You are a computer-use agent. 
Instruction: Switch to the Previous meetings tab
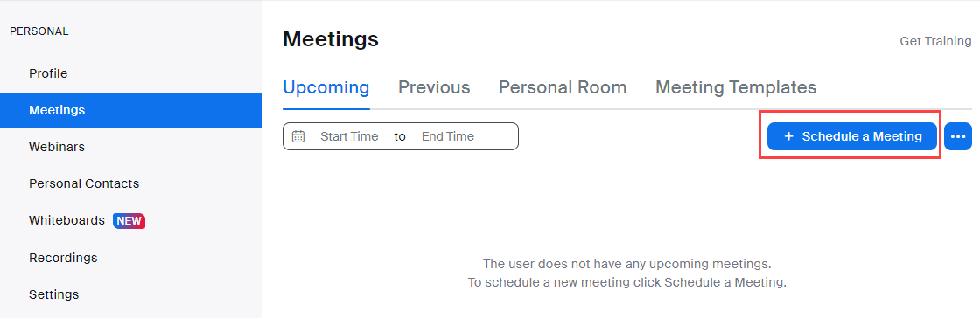[434, 87]
